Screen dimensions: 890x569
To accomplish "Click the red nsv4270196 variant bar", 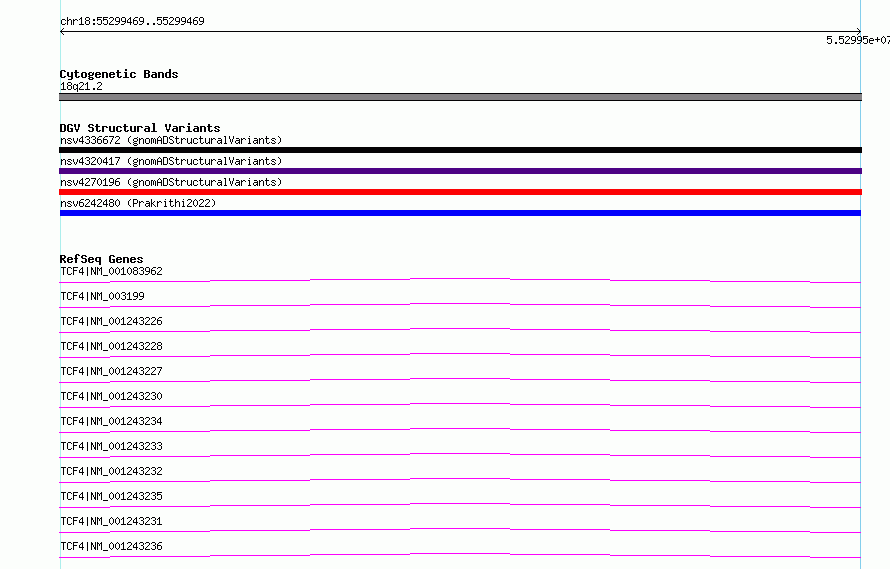I will coord(460,192).
